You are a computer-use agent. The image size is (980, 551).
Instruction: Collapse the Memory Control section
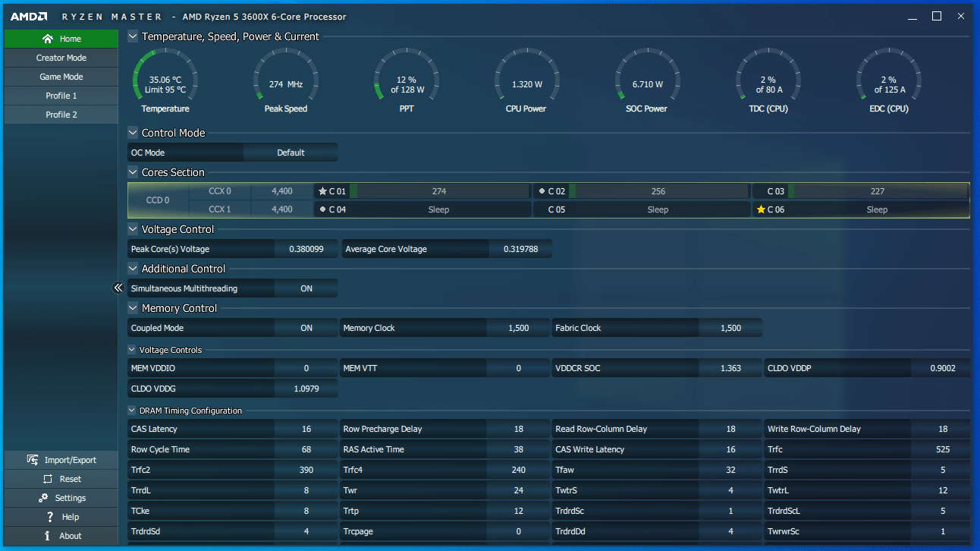[133, 308]
